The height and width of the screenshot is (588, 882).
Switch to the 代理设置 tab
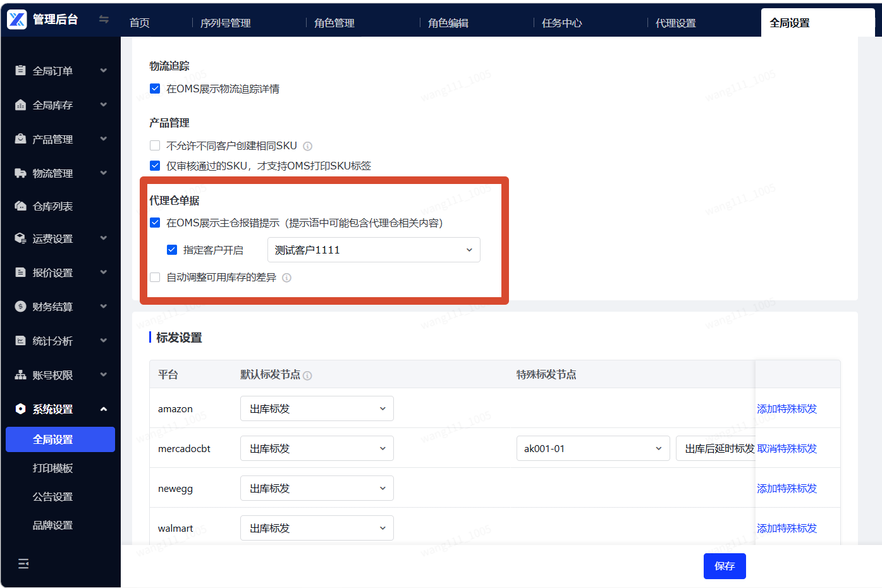click(x=676, y=23)
